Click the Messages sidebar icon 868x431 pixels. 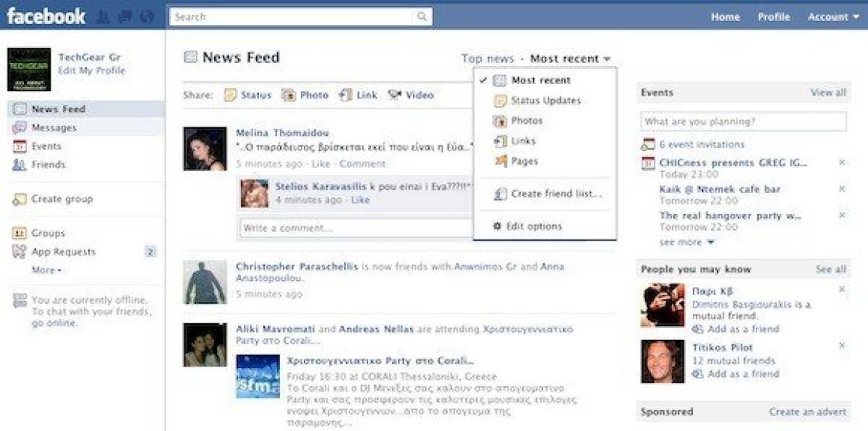[20, 128]
